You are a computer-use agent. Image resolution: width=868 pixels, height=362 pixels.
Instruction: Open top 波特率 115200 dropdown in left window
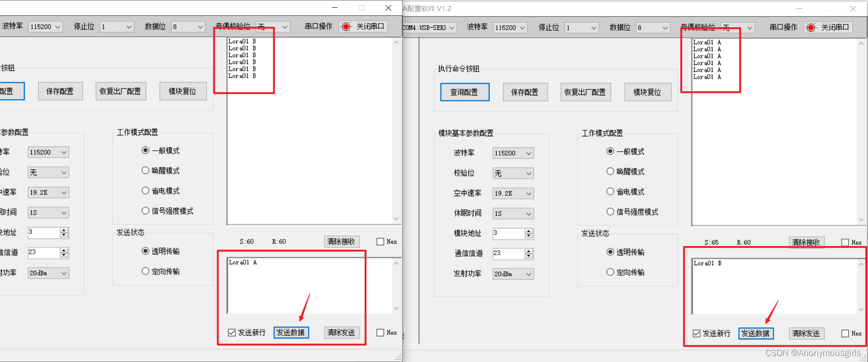pyautogui.click(x=45, y=27)
